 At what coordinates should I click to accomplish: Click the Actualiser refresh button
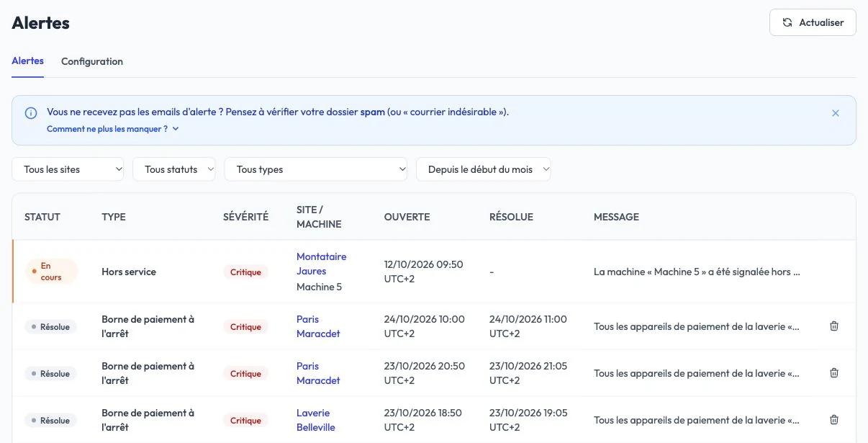813,22
